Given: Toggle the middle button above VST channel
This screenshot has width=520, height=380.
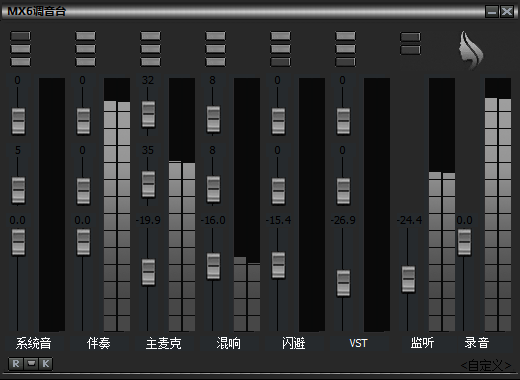Looking at the screenshot, I should (345, 49).
